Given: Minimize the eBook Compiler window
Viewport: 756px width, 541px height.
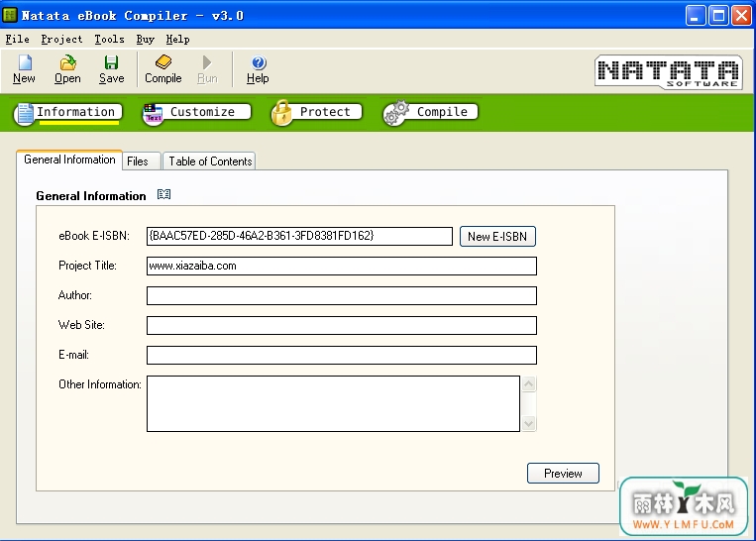Looking at the screenshot, I should point(696,16).
